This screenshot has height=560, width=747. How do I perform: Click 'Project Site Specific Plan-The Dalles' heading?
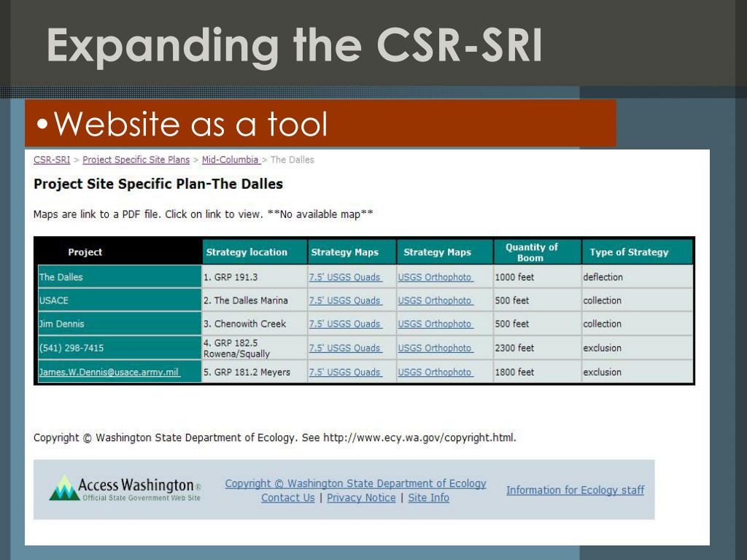[x=158, y=184]
